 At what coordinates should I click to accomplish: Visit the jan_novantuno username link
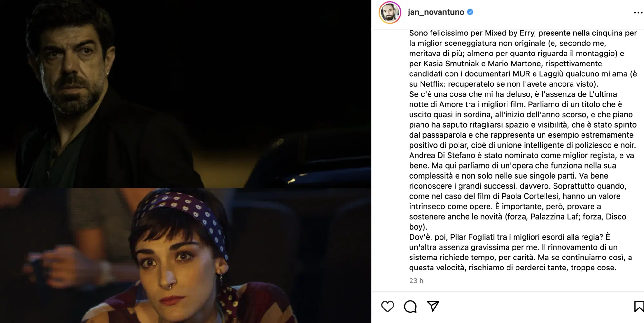click(x=436, y=12)
